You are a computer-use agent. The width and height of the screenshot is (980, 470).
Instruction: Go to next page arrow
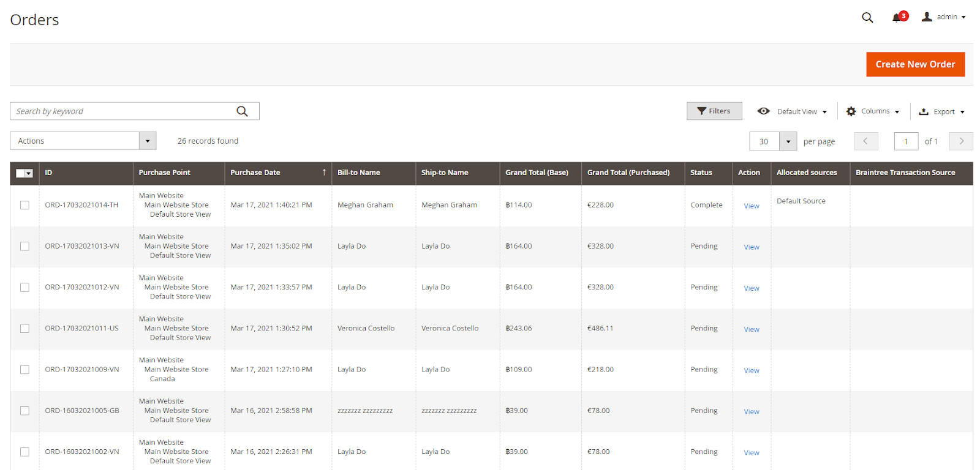click(x=961, y=141)
